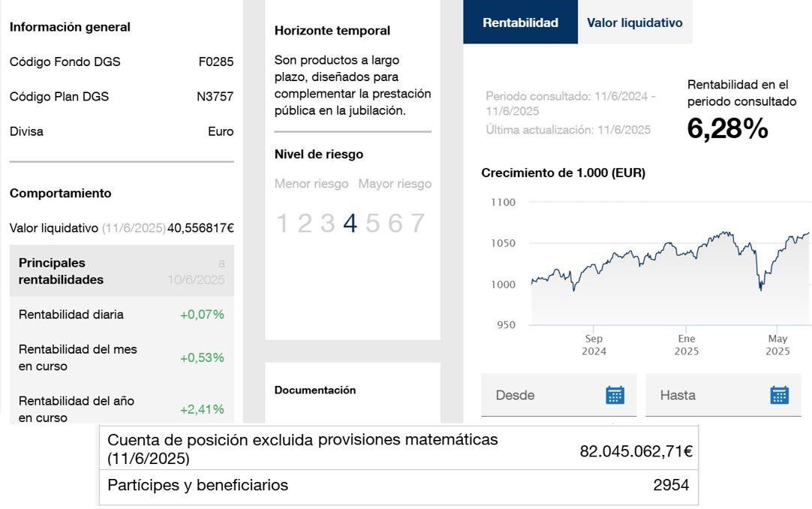The height and width of the screenshot is (509, 812).
Task: Switch to the Rentabilidad tab
Action: 520,23
